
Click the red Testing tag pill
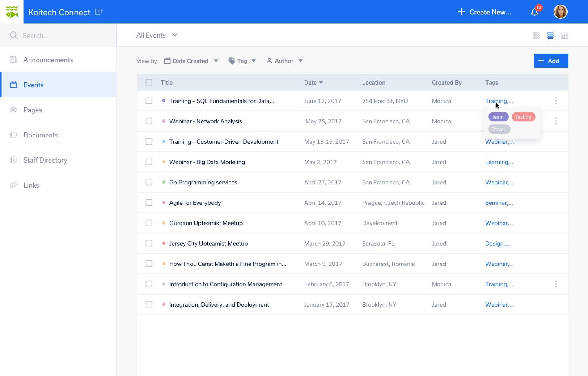523,117
